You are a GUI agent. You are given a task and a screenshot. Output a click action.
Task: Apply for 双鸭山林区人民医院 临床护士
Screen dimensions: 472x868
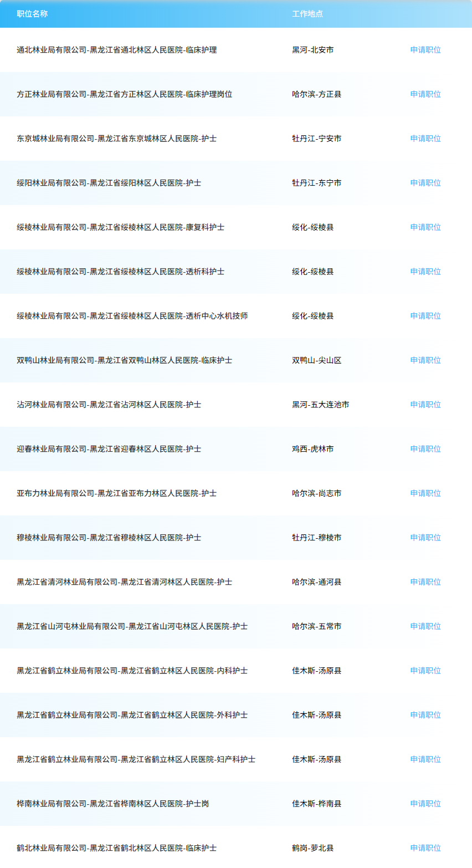click(x=425, y=360)
